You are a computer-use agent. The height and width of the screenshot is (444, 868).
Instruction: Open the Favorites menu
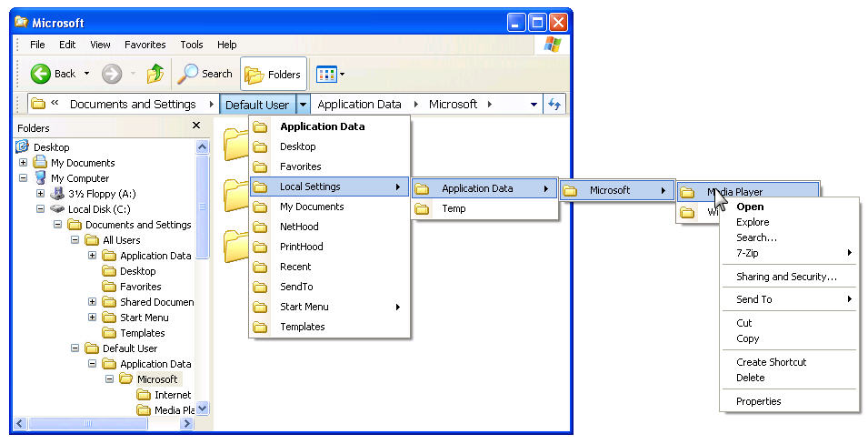click(x=145, y=45)
